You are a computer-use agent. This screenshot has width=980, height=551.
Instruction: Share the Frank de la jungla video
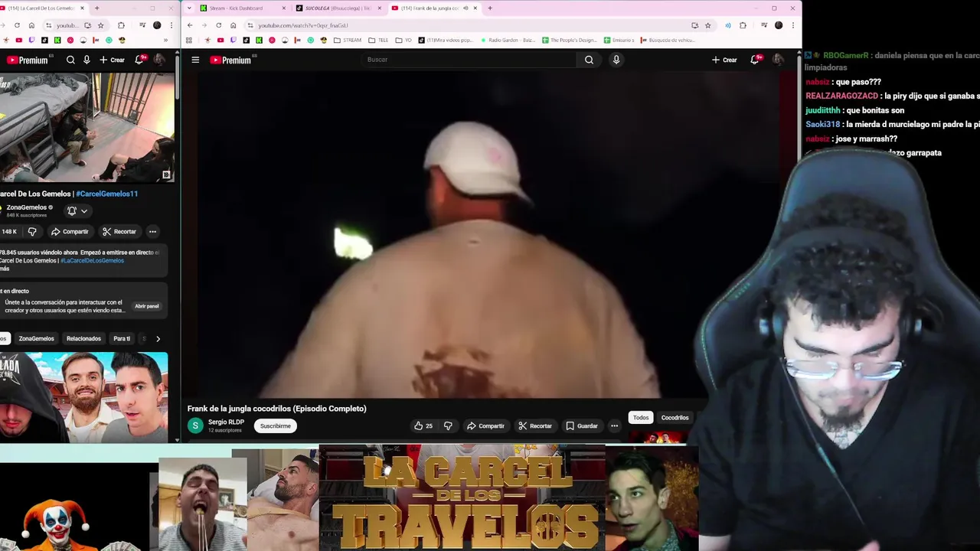(485, 425)
